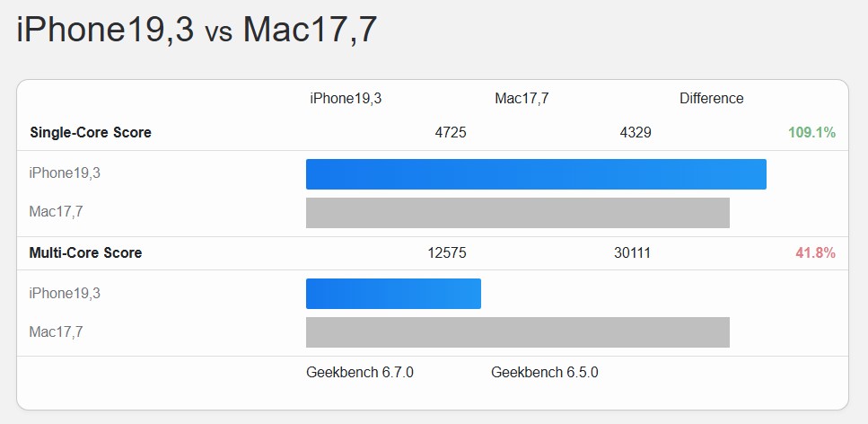
Task: Select the iPhone multi-core score 12575
Action: point(447,253)
